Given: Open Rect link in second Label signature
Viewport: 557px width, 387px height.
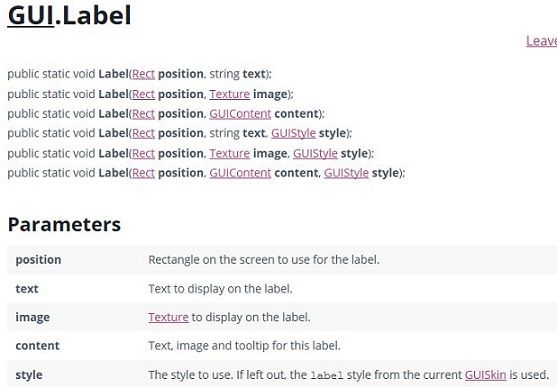Looking at the screenshot, I should click(144, 94).
